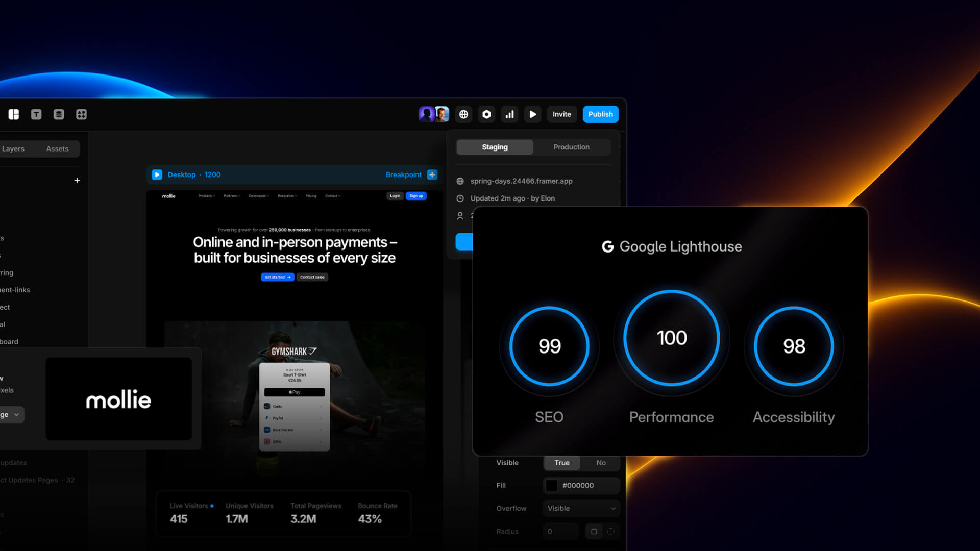This screenshot has height=551, width=980.
Task: Click the globe icon beside the framer.app URL
Action: [x=460, y=181]
